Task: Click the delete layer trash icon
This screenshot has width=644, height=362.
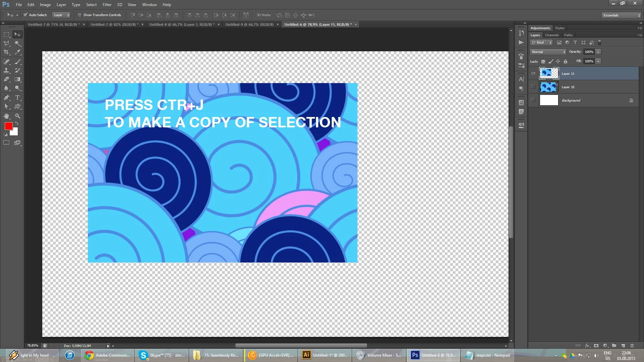Action: coord(632,346)
